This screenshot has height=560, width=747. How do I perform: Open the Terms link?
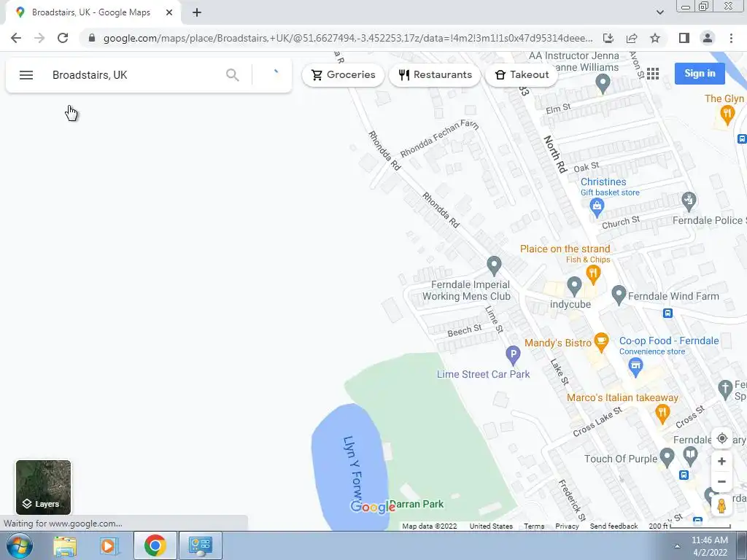pyautogui.click(x=533, y=526)
